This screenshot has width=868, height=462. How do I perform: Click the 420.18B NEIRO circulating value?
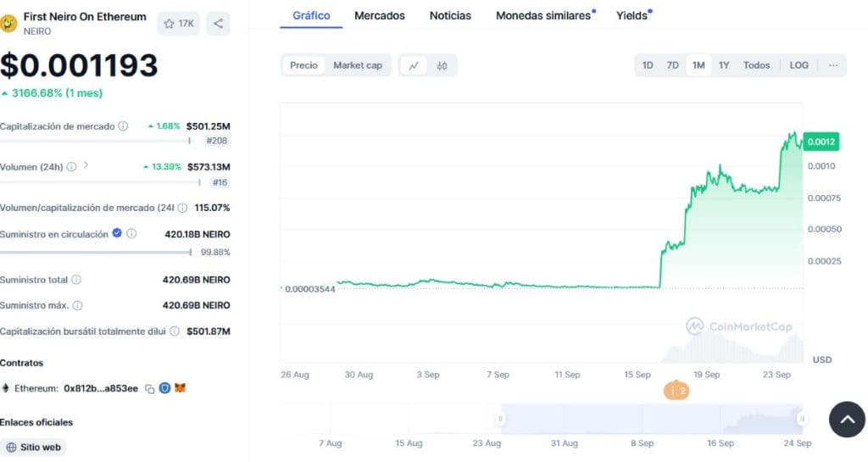(x=197, y=234)
